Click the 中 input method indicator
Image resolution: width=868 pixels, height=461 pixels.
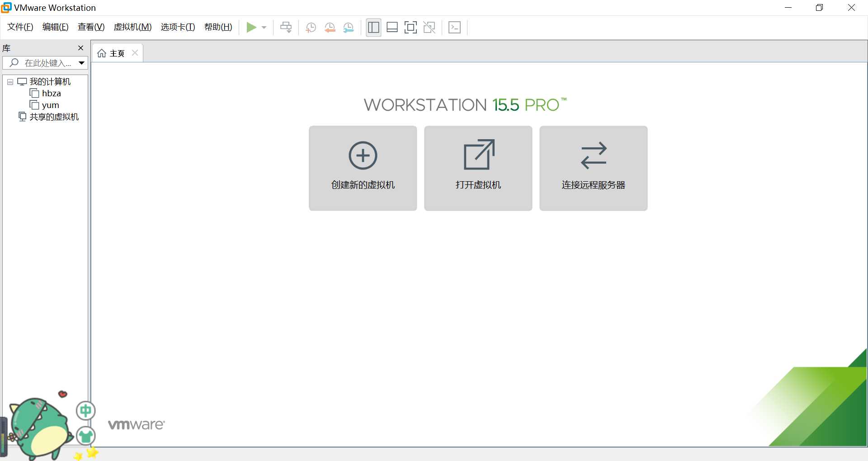(x=85, y=411)
